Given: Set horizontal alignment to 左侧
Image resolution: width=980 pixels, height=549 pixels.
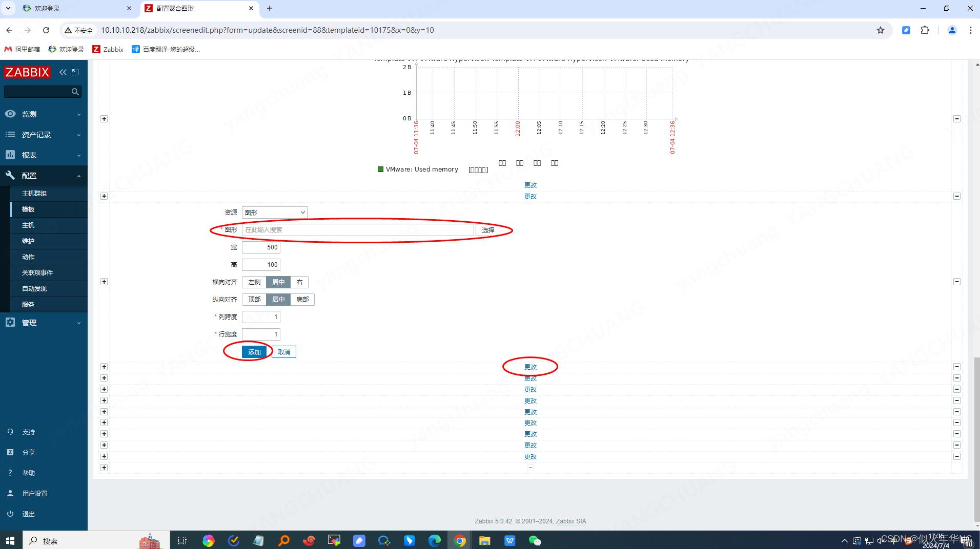Looking at the screenshot, I should pos(254,282).
